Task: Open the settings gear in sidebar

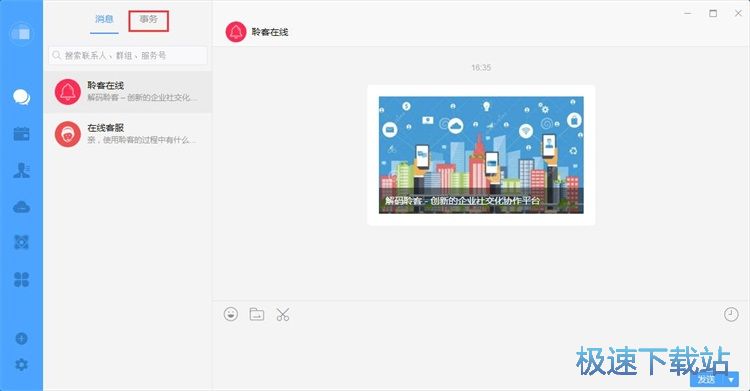Action: coord(22,365)
